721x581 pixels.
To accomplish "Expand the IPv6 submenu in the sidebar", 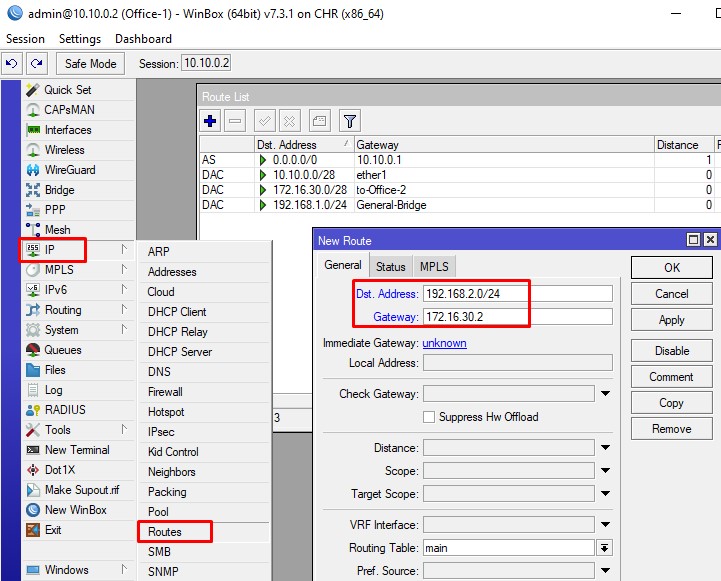I will pyautogui.click(x=79, y=290).
